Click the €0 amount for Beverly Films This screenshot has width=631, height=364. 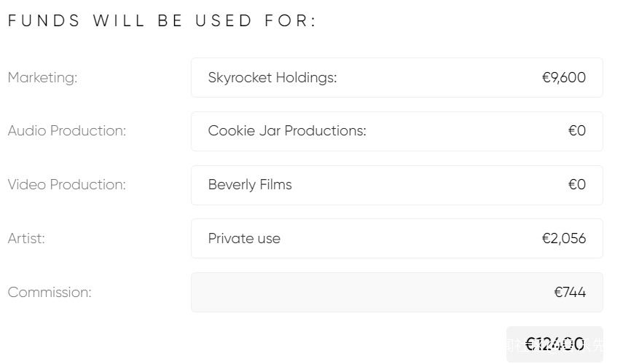point(577,185)
